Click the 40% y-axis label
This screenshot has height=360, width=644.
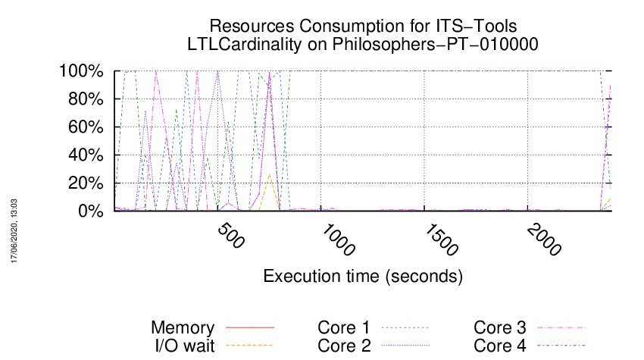(x=86, y=155)
